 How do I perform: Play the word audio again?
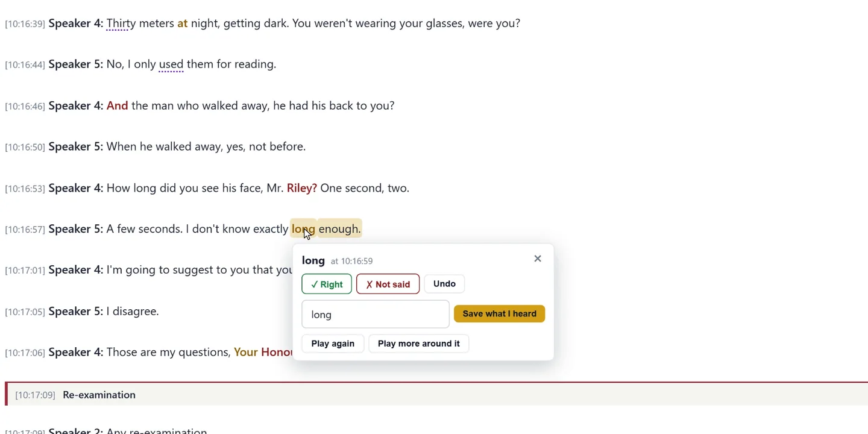(333, 344)
